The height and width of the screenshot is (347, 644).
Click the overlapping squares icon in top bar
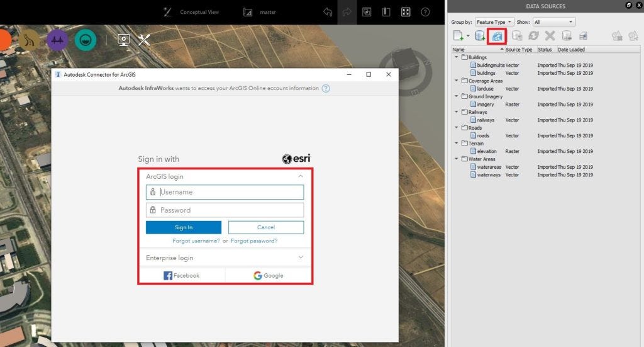(367, 12)
